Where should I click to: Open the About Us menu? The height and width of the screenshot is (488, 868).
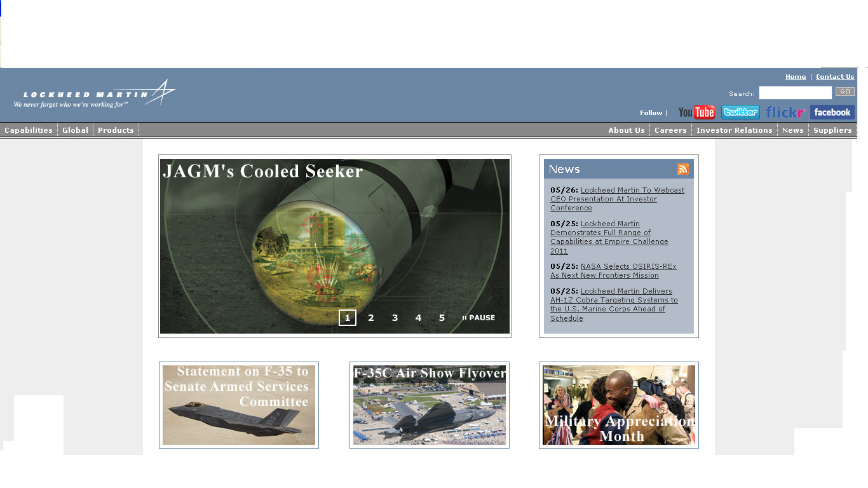(627, 130)
